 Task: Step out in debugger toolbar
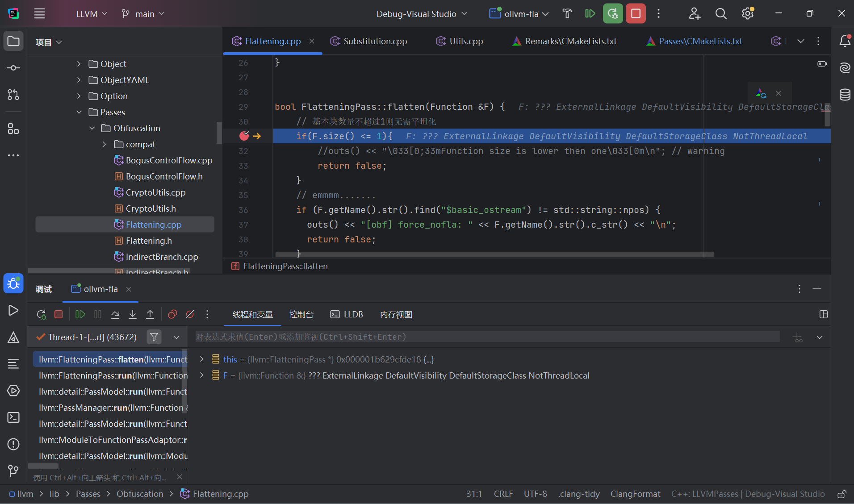tap(150, 314)
